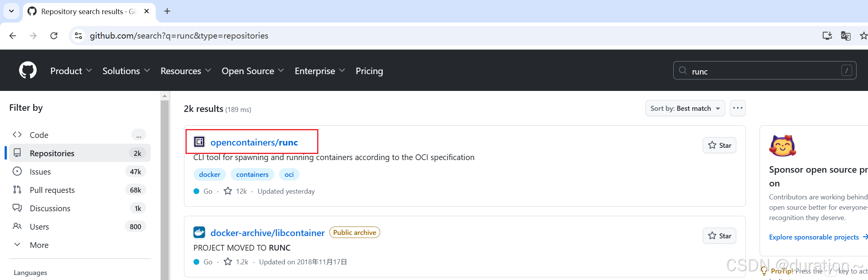Click the star count 1.2k icon

coord(227,261)
